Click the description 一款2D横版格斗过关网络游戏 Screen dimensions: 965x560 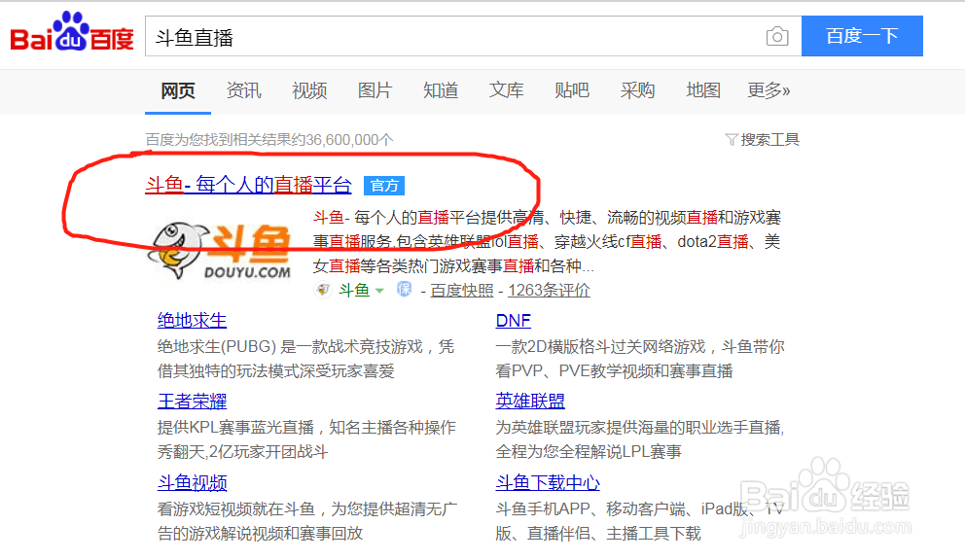pyautogui.click(x=640, y=359)
